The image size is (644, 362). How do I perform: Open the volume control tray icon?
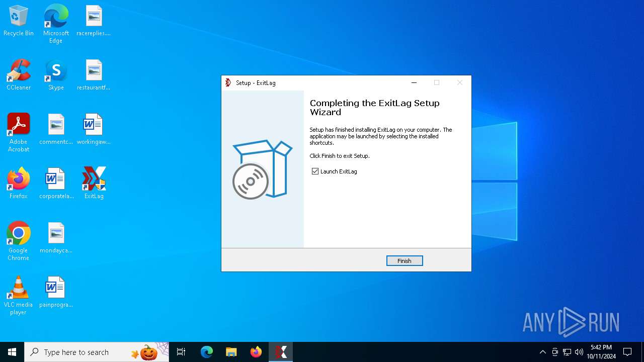point(579,352)
